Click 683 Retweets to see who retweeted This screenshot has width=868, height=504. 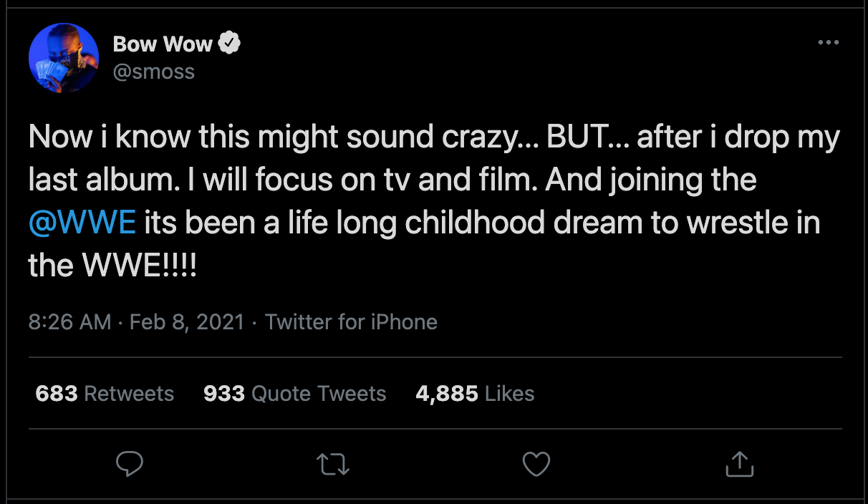104,393
